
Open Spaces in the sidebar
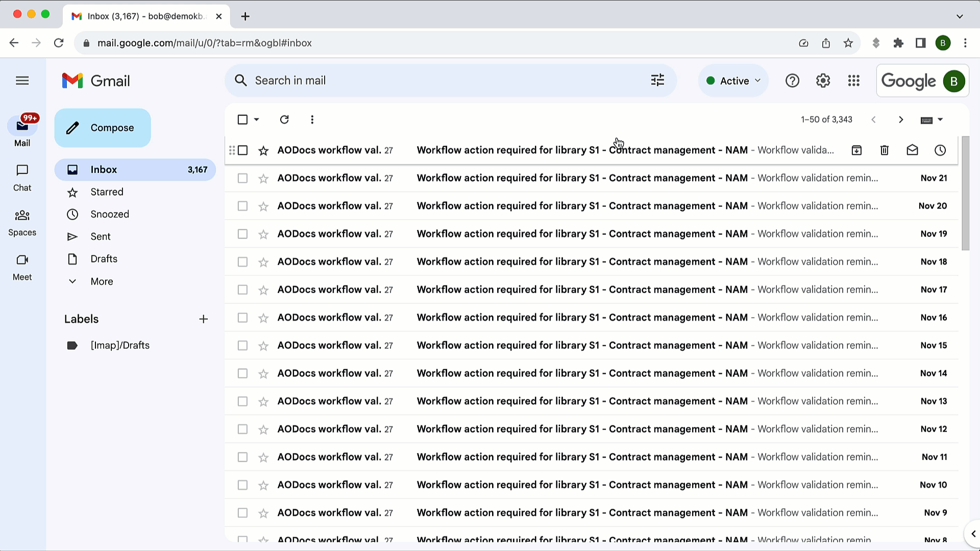coord(22,223)
